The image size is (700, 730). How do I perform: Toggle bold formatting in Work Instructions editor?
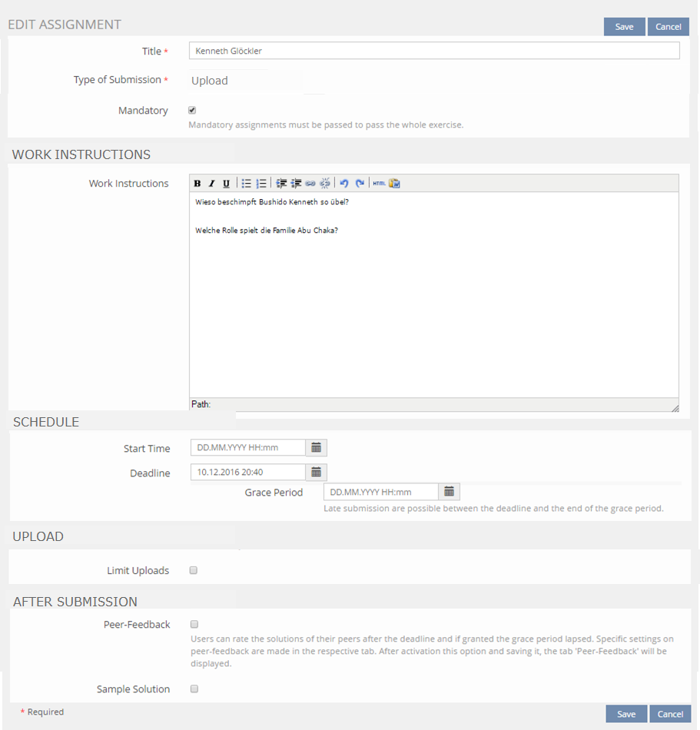coord(197,184)
